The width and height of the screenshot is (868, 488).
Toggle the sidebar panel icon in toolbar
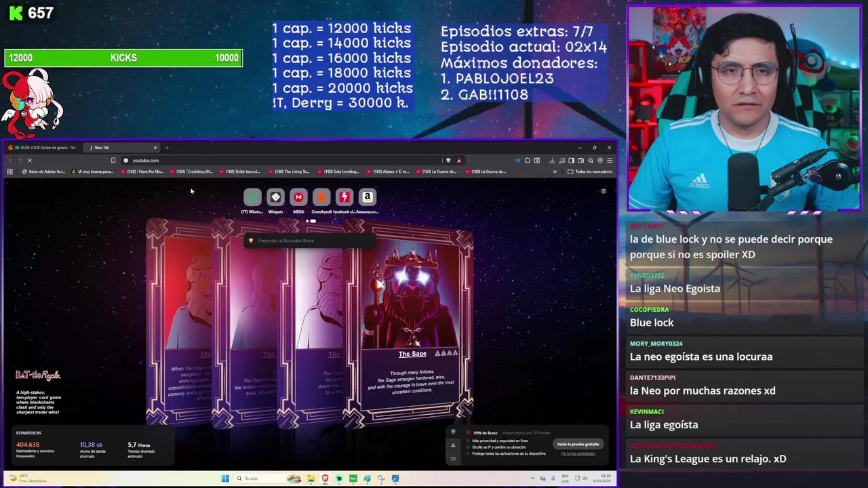[571, 161]
